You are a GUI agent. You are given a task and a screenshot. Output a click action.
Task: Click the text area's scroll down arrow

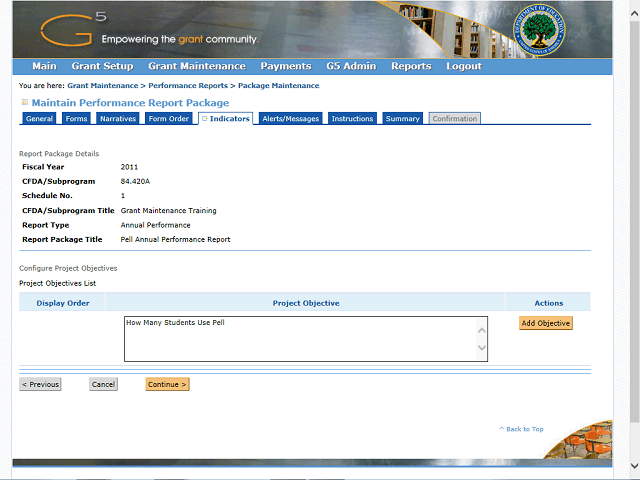[482, 348]
